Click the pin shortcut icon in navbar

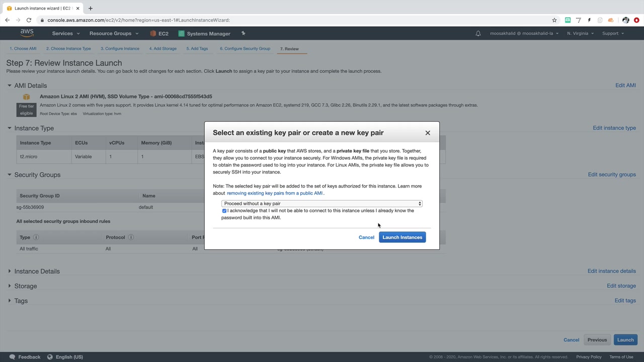pos(243,34)
